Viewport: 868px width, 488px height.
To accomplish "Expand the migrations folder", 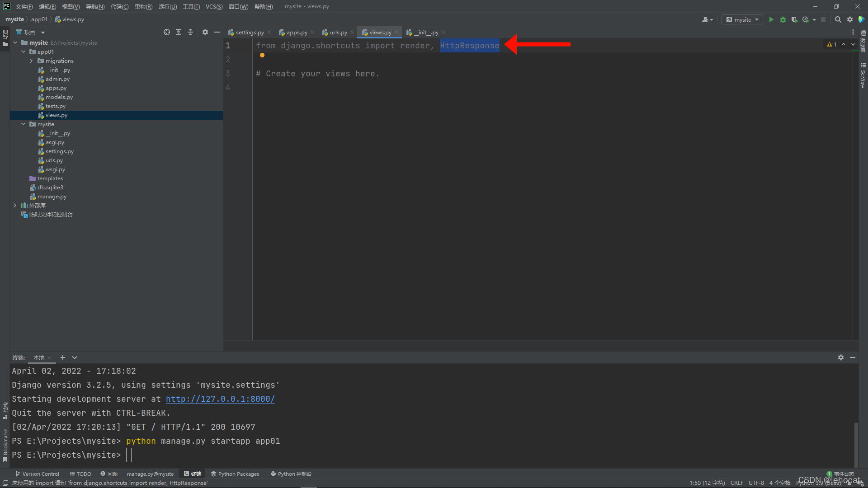I will click(x=31, y=61).
